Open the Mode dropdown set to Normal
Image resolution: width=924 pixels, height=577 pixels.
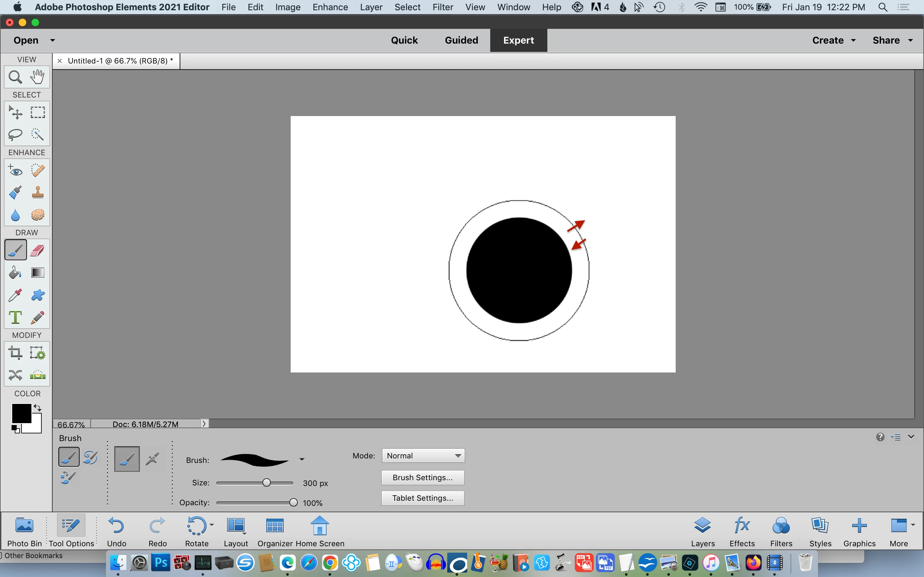423,456
